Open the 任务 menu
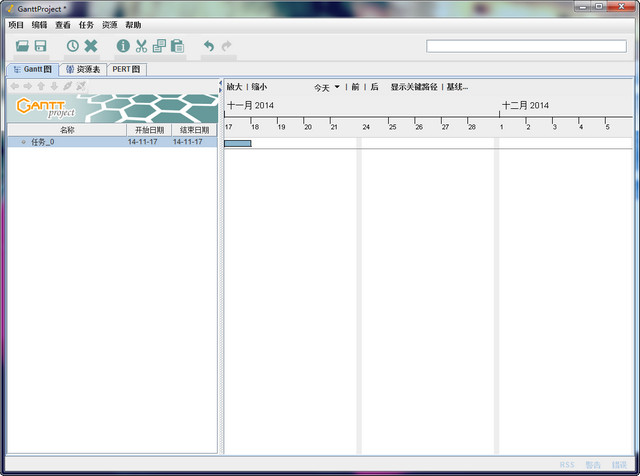 click(x=86, y=24)
